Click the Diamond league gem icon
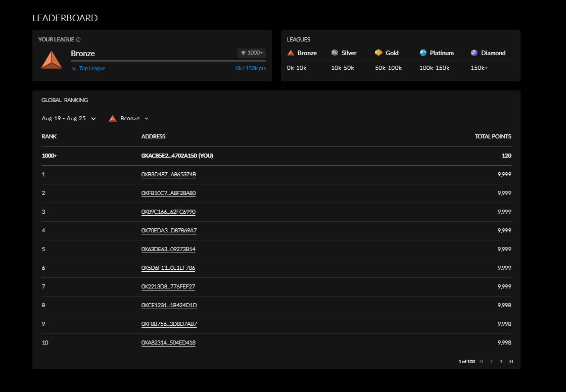The height and width of the screenshot is (392, 566). 475,53
